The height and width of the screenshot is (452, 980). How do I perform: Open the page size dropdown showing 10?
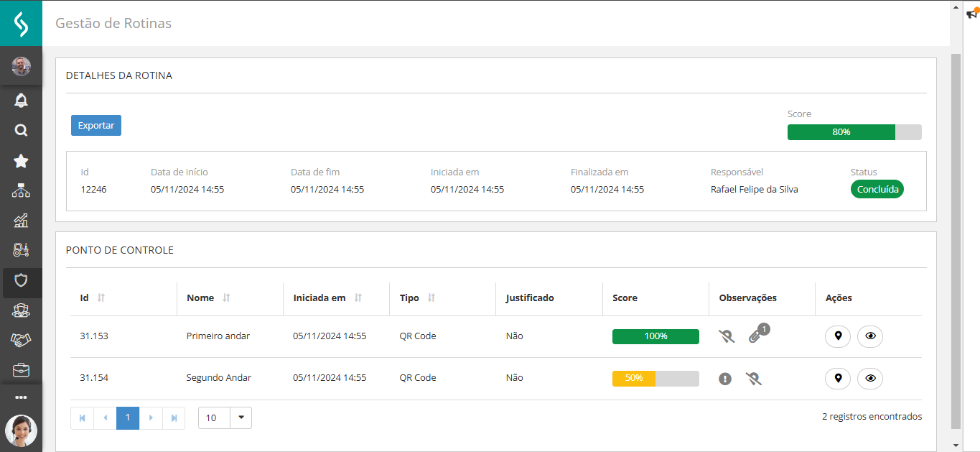[241, 418]
